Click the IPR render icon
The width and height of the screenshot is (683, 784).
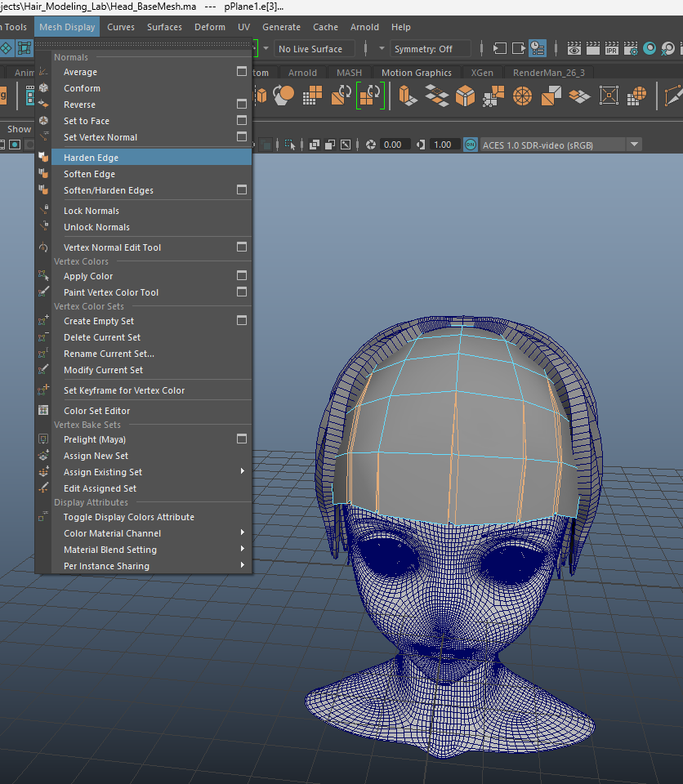[611, 48]
